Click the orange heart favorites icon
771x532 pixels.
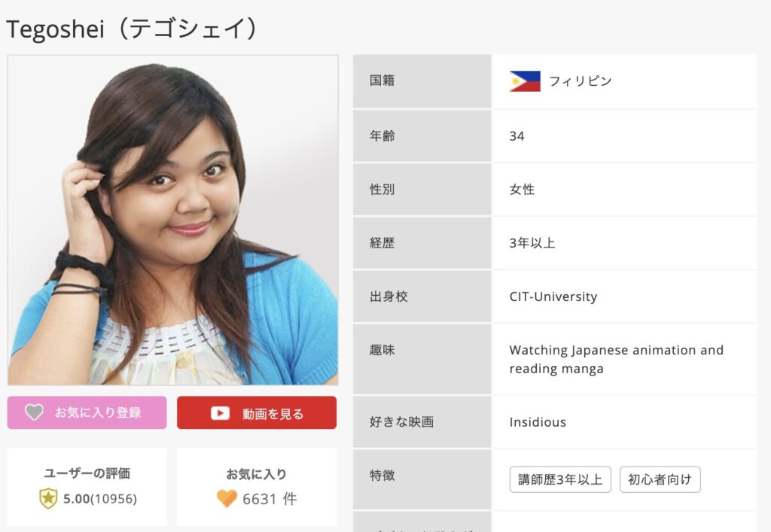click(x=227, y=499)
